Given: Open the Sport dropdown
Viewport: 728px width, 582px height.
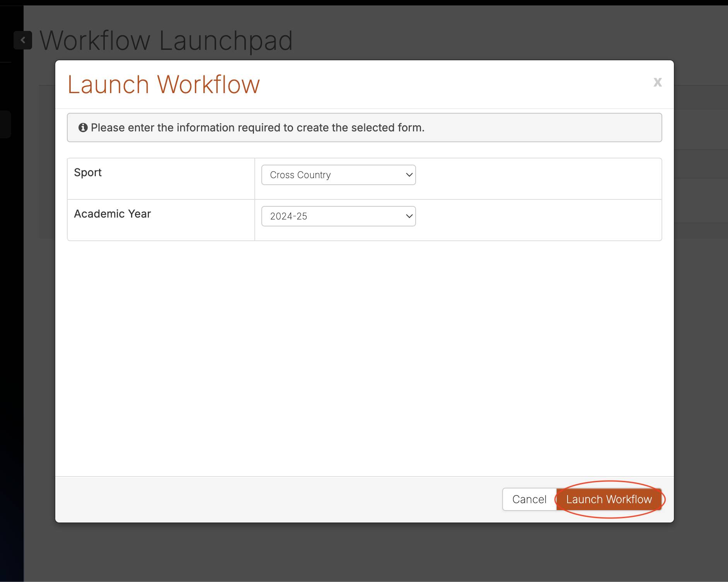Looking at the screenshot, I should coord(338,175).
